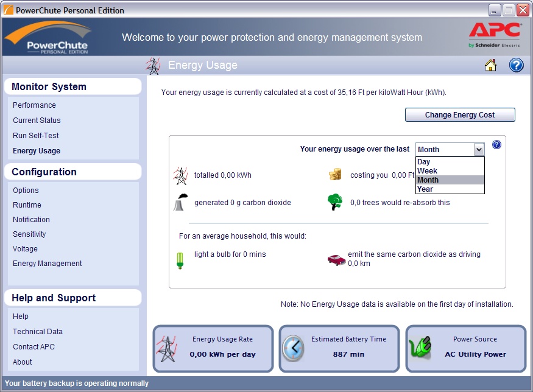The width and height of the screenshot is (533, 392).
Task: Open help with the blue question mark icon in header
Action: point(516,65)
